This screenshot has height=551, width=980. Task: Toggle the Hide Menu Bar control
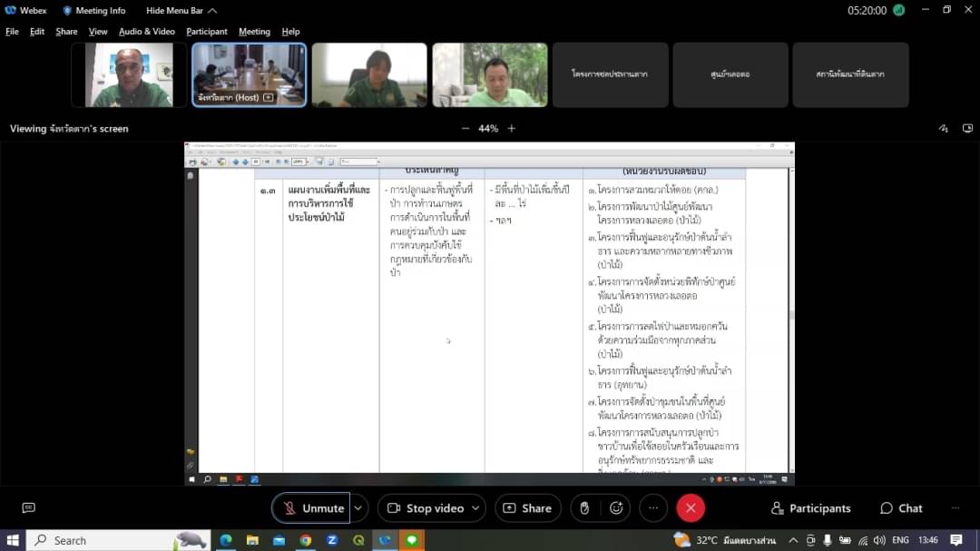[x=181, y=11]
